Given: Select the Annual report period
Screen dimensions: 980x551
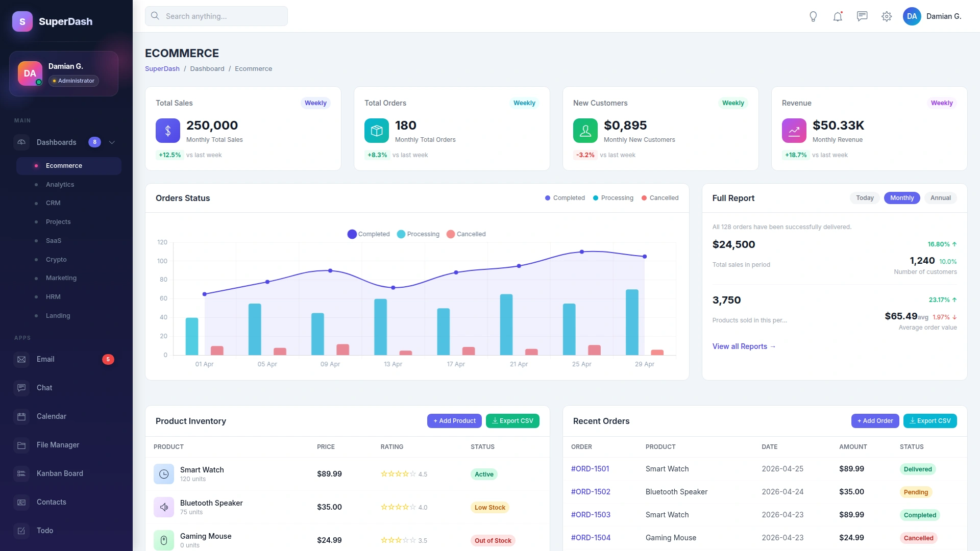Looking at the screenshot, I should (940, 198).
